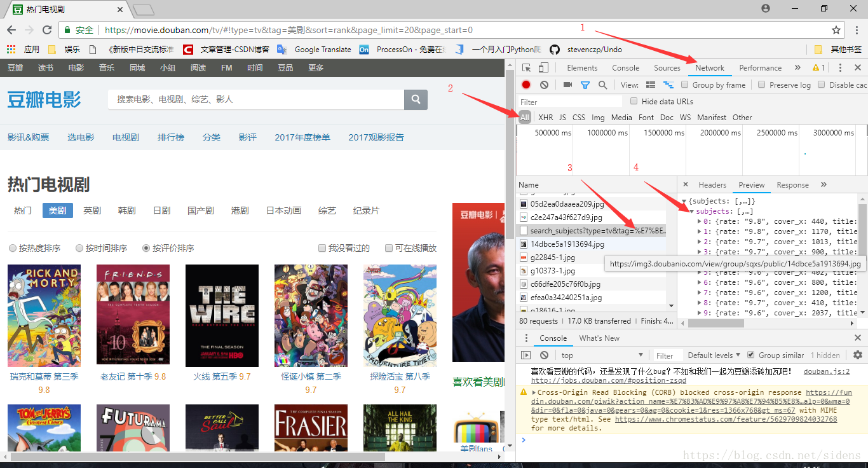This screenshot has height=468, width=868.
Task: Toggle the device toolbar icon
Action: pyautogui.click(x=543, y=68)
